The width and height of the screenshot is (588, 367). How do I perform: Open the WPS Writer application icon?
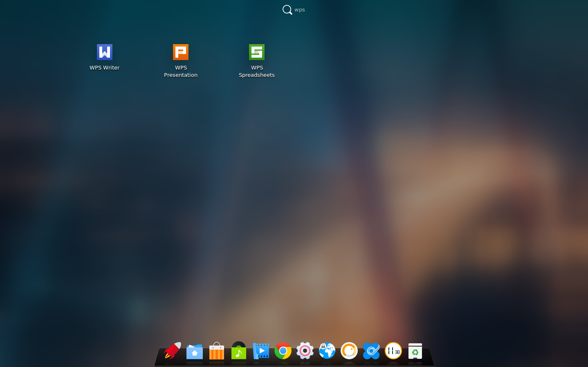105,52
